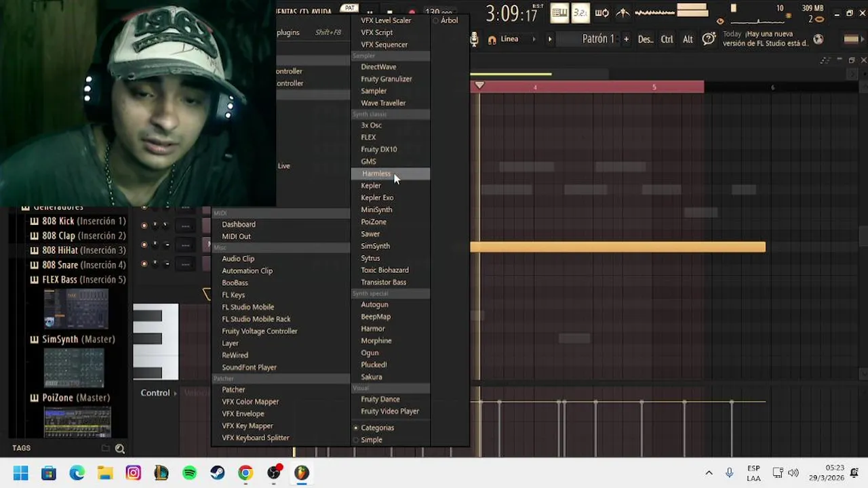Click the ESP LAA language indicator
This screenshot has height=488, width=868.
[x=753, y=473]
